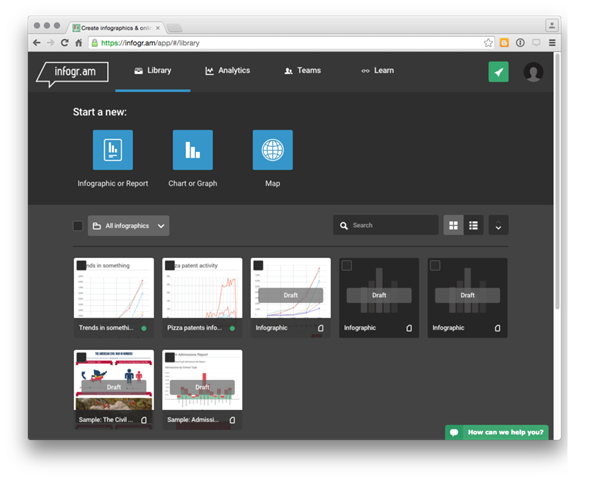Open the How can we help you chat
This screenshot has height=480, width=589.
(x=497, y=432)
